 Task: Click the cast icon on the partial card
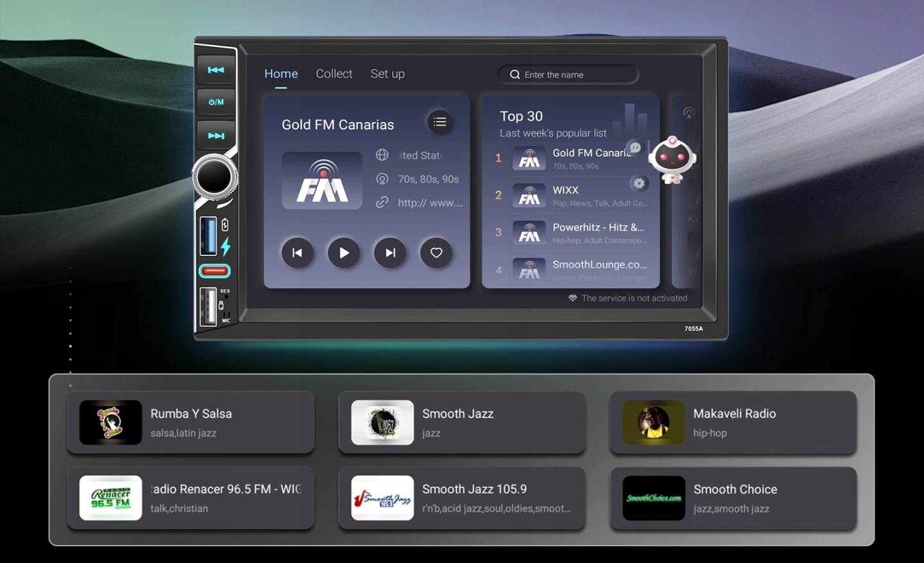pos(689,113)
